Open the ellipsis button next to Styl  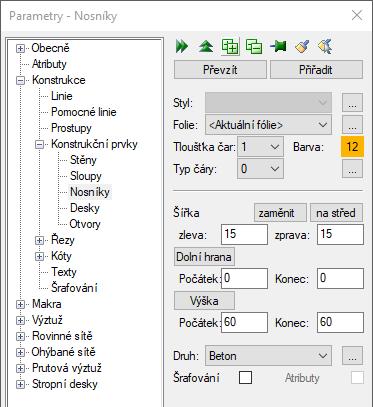(x=352, y=103)
